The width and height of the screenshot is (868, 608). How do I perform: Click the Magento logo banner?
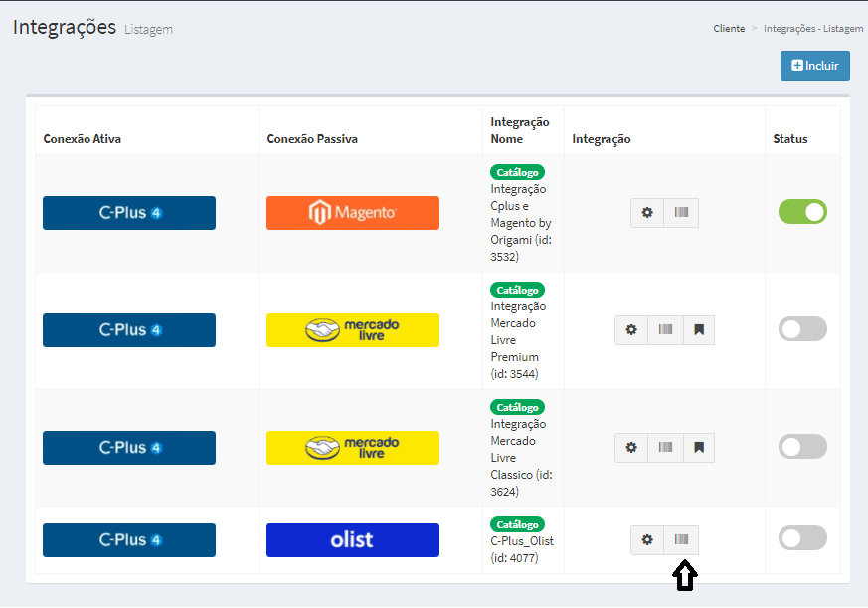tap(353, 213)
